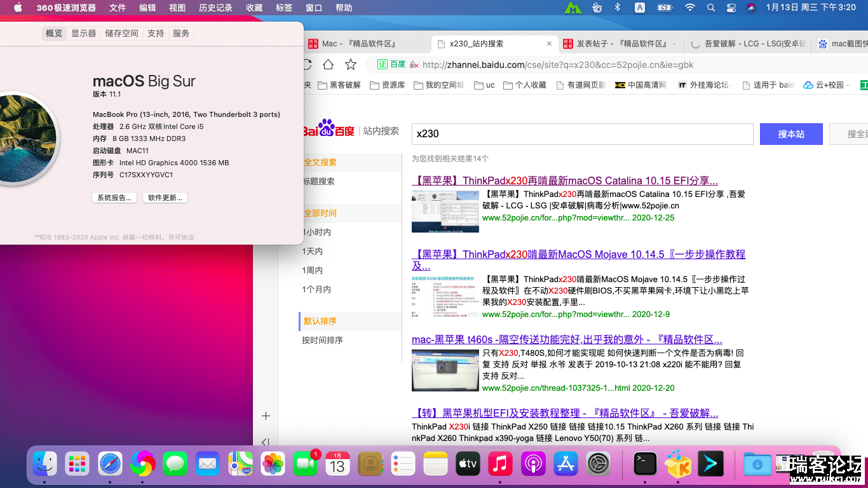
Task: Click the star bookmark icon
Action: [350, 64]
